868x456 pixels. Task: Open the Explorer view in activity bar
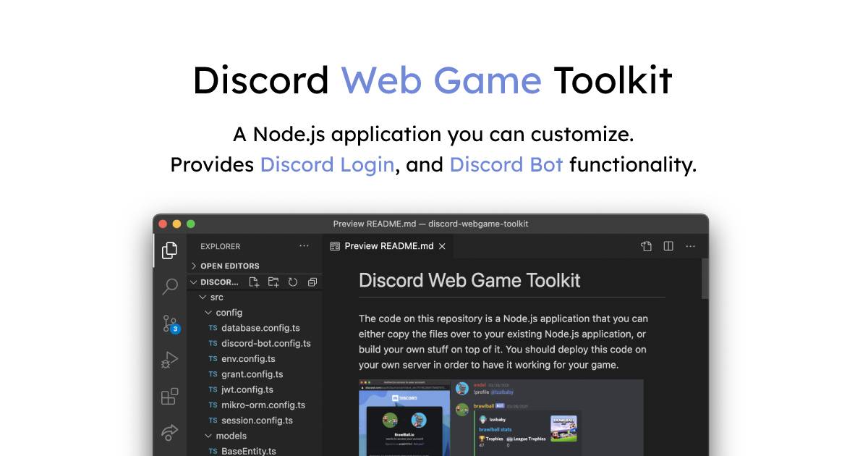coord(169,250)
